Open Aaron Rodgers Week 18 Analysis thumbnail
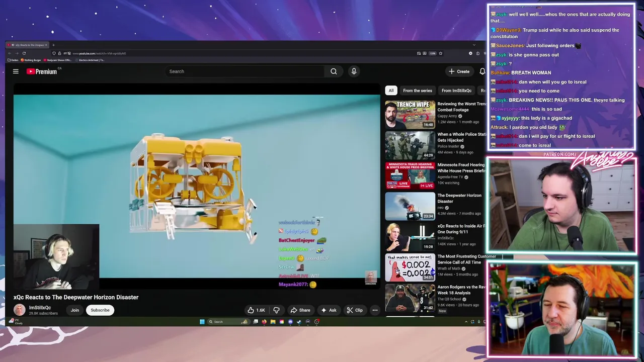The width and height of the screenshot is (644, 362). (x=410, y=299)
